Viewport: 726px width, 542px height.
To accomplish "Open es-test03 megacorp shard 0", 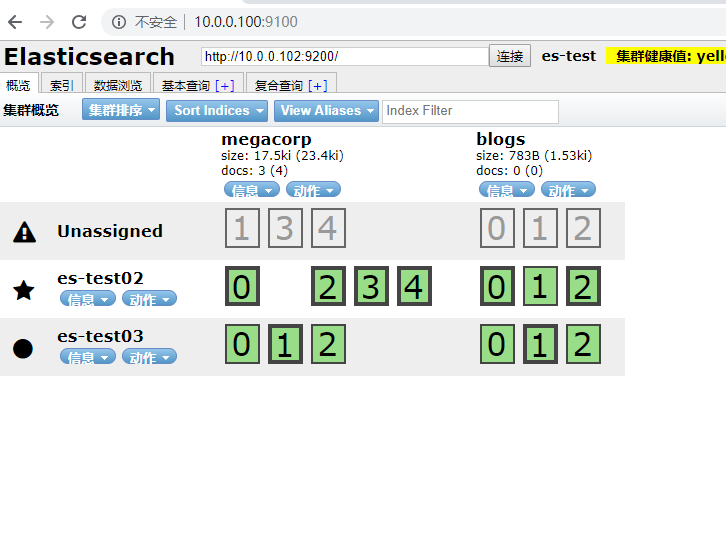I will (x=242, y=344).
